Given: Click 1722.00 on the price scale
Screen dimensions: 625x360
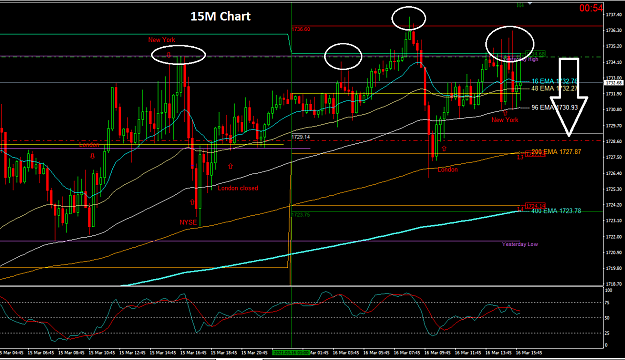Looking at the screenshot, I should 613,237.
